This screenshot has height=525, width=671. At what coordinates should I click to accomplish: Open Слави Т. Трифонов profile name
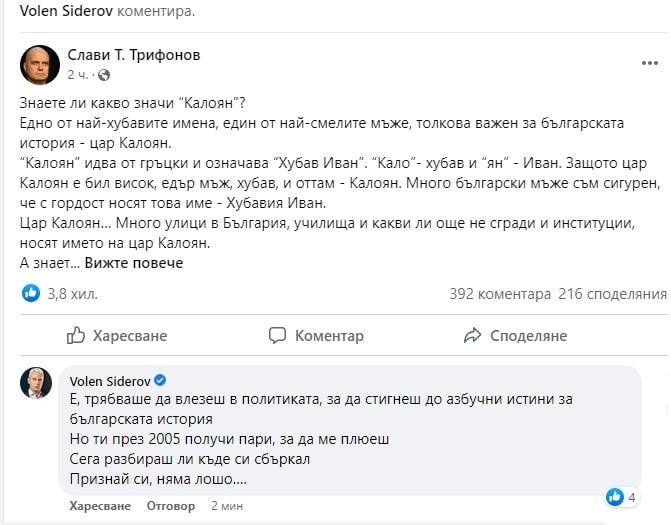(x=133, y=55)
